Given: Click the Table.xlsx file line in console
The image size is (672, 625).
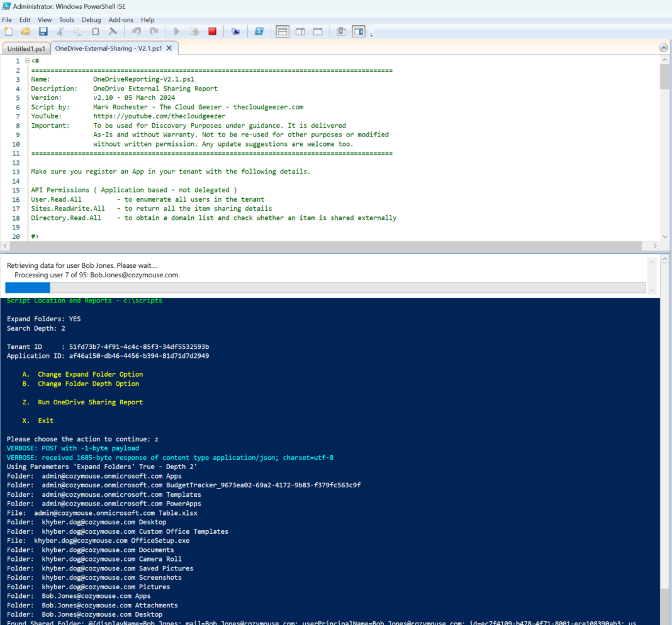Looking at the screenshot, I should coord(102,513).
